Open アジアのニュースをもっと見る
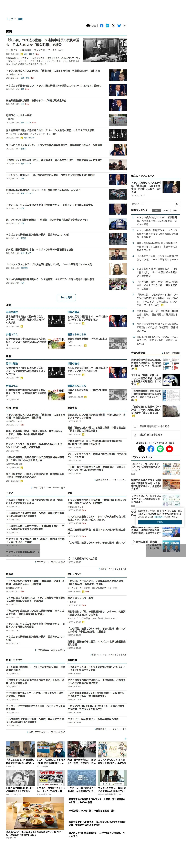Image resolution: width=186 pixels, height=868 pixels. (x=50, y=562)
